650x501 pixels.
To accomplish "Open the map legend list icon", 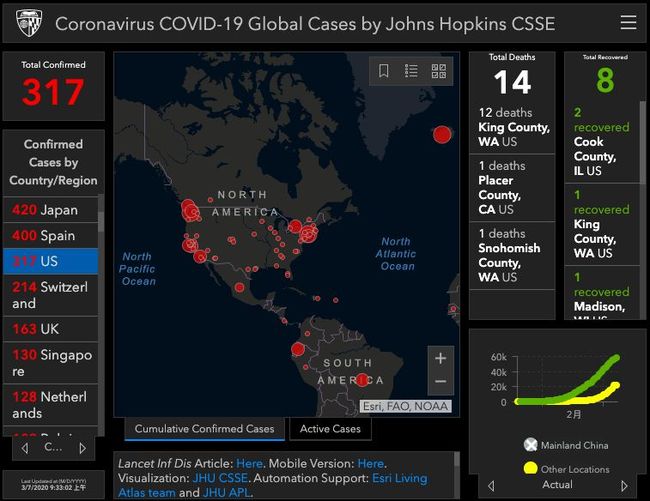I will [411, 71].
